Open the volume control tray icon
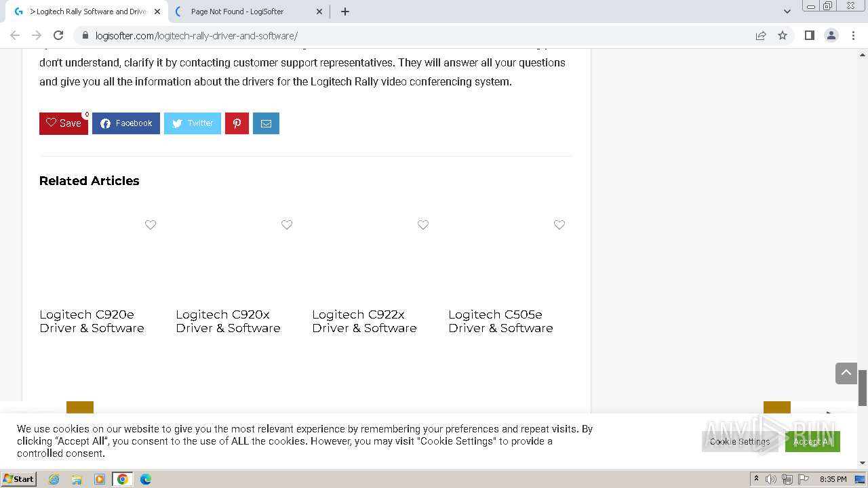The image size is (868, 488). tap(771, 479)
